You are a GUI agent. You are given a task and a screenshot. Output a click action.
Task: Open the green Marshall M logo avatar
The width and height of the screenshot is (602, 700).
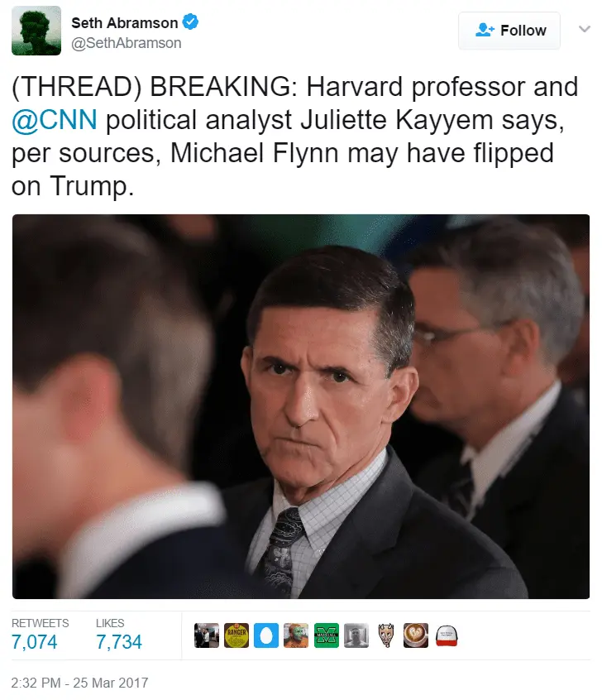coord(326,635)
